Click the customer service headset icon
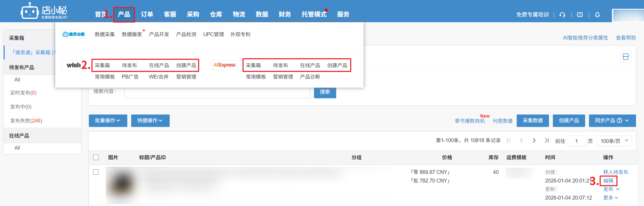Screen dimensions: 644x206 click(x=562, y=15)
